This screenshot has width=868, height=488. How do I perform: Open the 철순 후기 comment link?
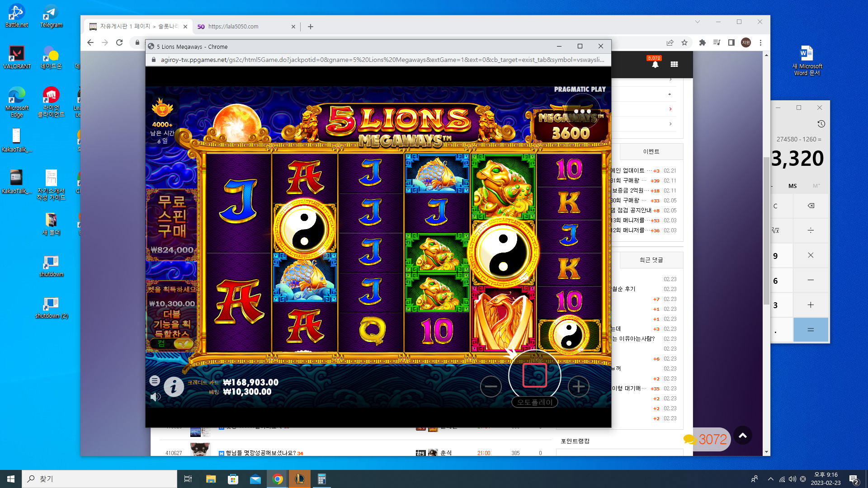[623, 289]
